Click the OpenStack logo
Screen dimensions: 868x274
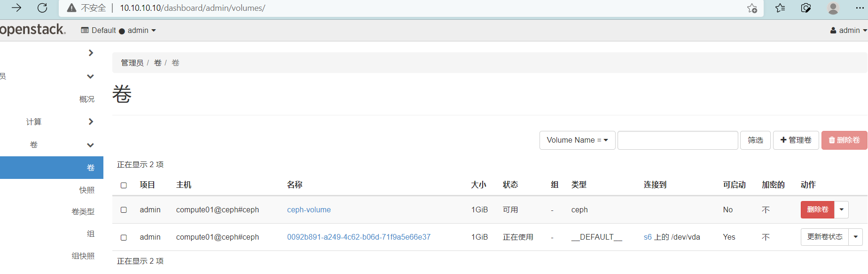coord(33,30)
